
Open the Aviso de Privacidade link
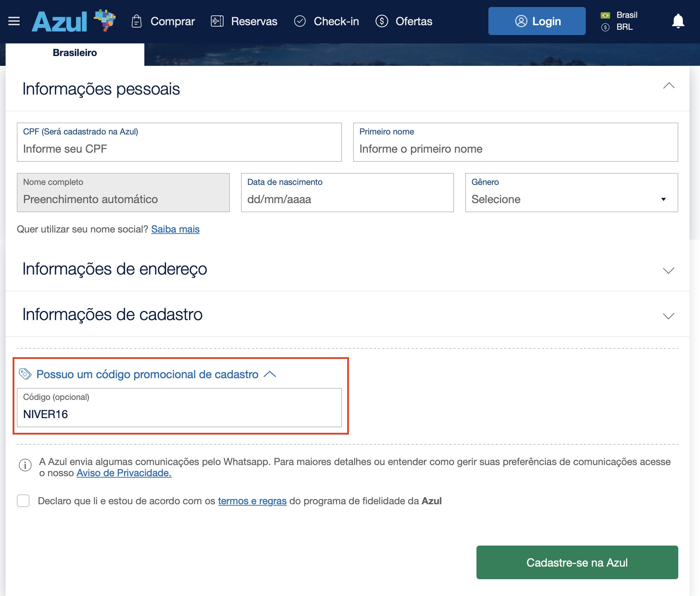(124, 473)
